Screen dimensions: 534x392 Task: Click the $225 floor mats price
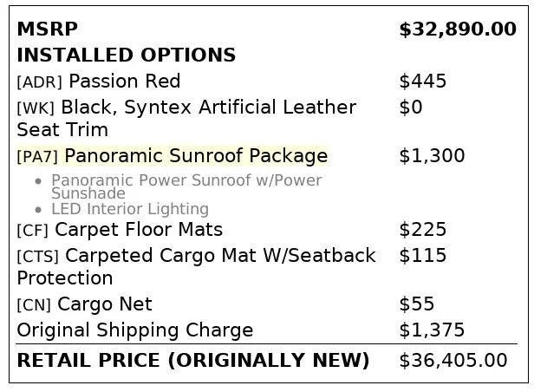(423, 230)
